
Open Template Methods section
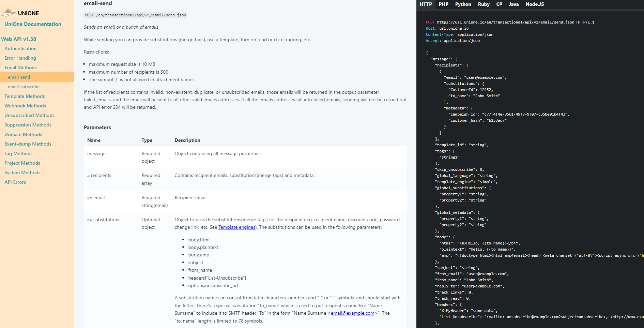(25, 96)
